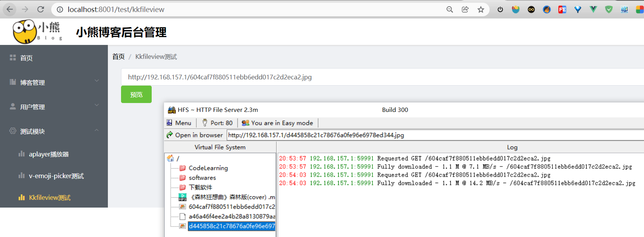
Task: Select the 森林狂想曲 mp3 file in tree
Action: pyautogui.click(x=232, y=197)
